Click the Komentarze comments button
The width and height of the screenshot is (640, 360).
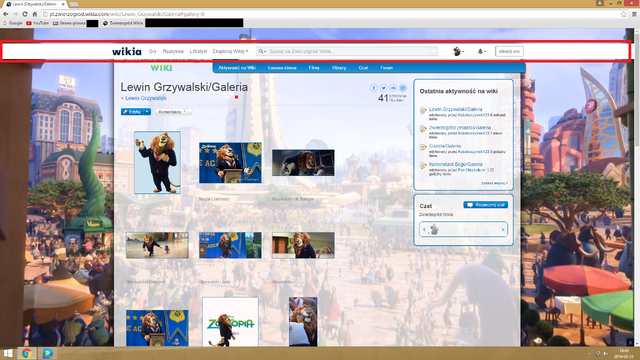173,111
